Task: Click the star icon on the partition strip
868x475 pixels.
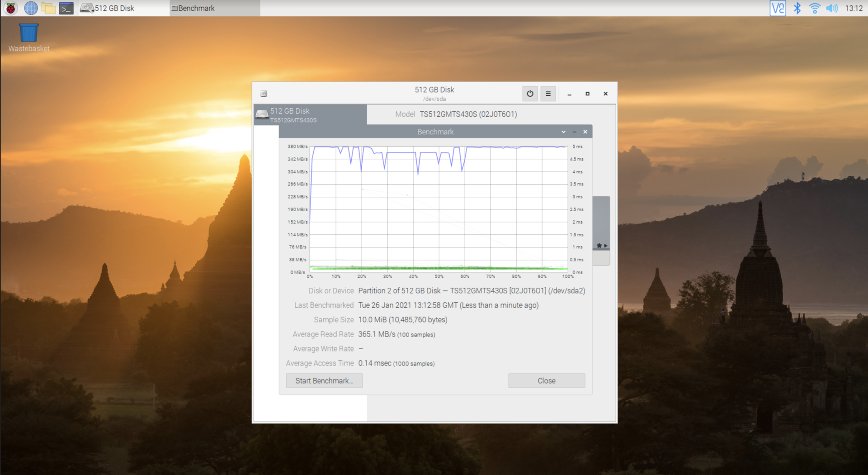Action: [600, 245]
